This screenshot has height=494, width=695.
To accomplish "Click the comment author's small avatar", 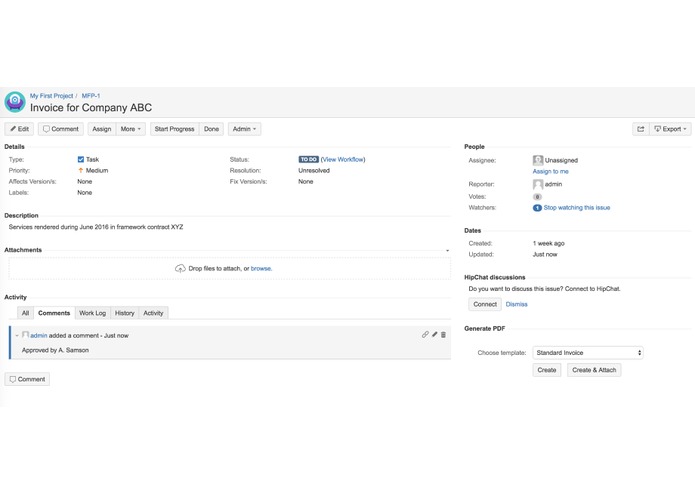I will [x=25, y=335].
